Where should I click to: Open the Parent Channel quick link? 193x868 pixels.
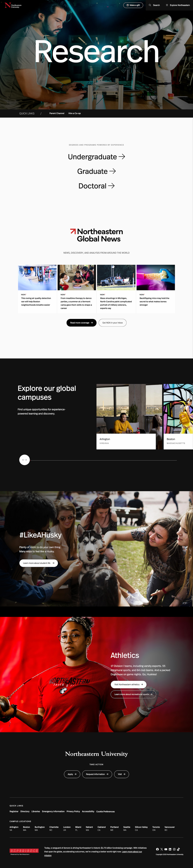tap(57, 113)
